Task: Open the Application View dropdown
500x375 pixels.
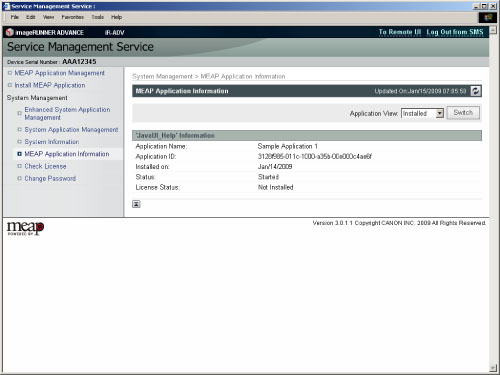Action: pos(422,113)
